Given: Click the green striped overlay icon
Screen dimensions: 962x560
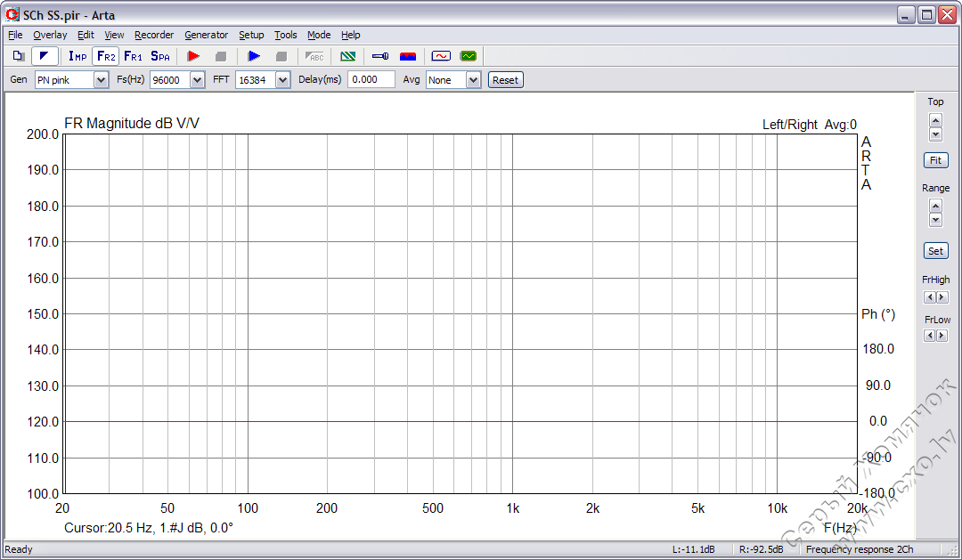Looking at the screenshot, I should tap(348, 56).
